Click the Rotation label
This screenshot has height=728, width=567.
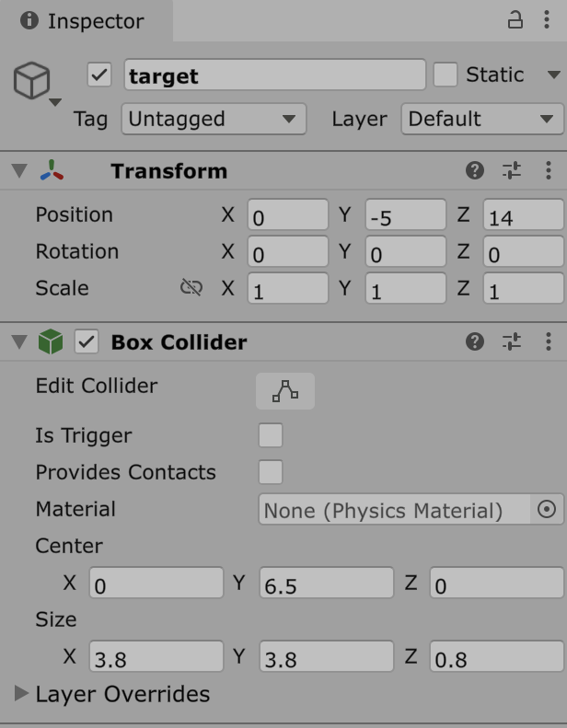(77, 251)
